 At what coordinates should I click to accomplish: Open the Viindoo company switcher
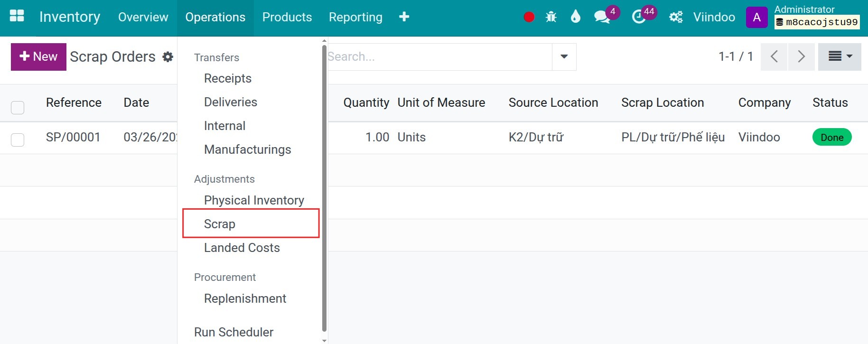click(714, 17)
